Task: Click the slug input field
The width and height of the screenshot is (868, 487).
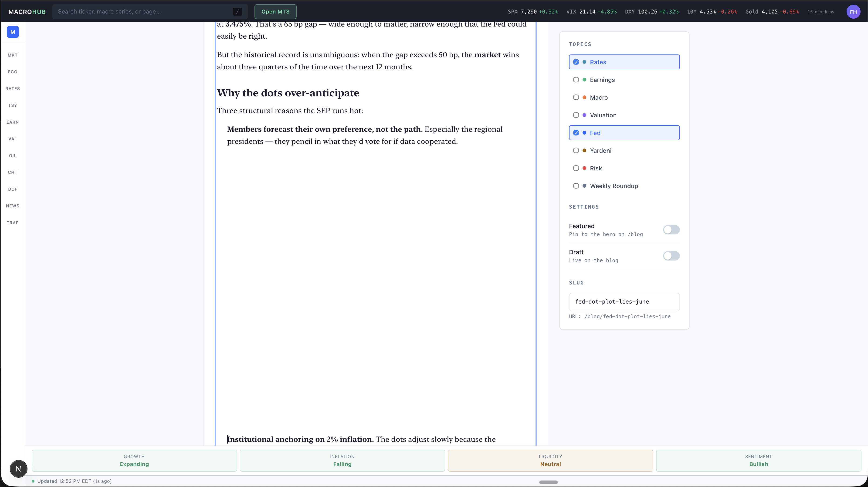Action: click(x=624, y=302)
